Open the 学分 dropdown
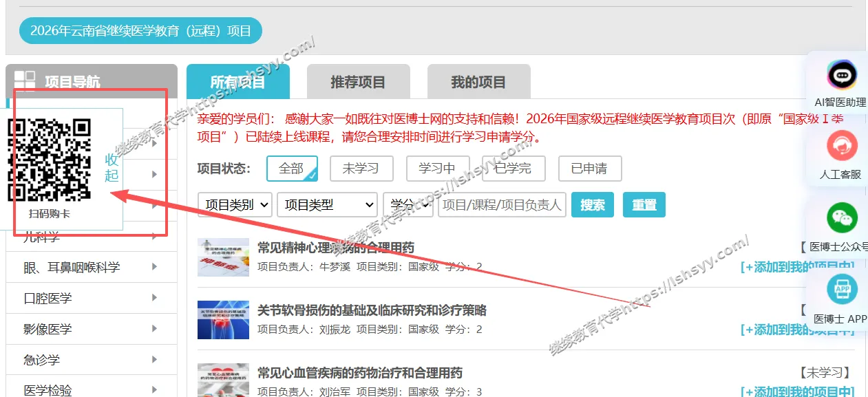 408,204
